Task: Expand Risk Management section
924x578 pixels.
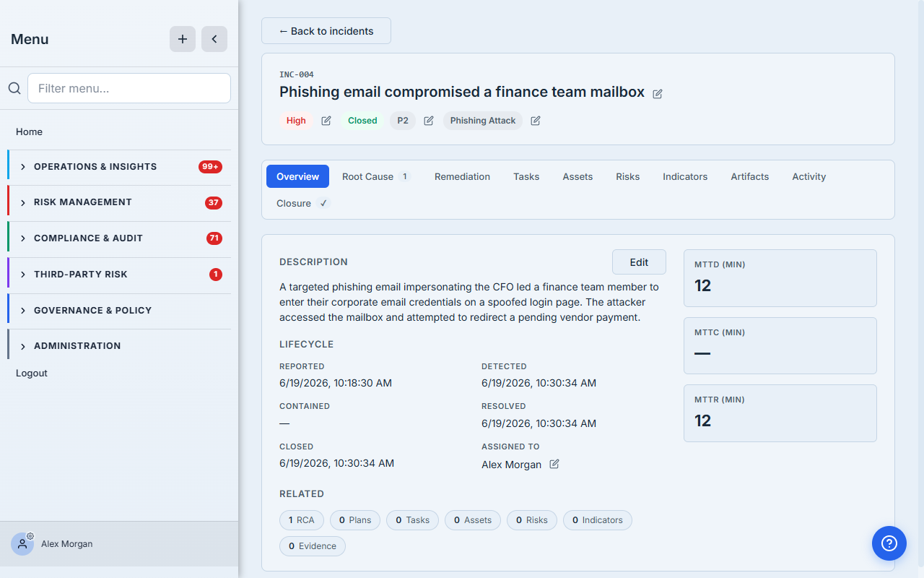Action: [119, 202]
